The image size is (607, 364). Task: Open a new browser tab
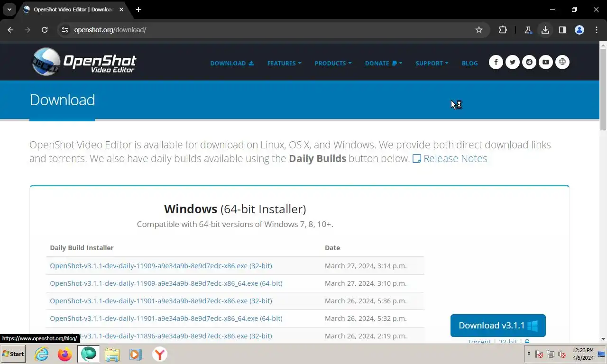coord(138,9)
